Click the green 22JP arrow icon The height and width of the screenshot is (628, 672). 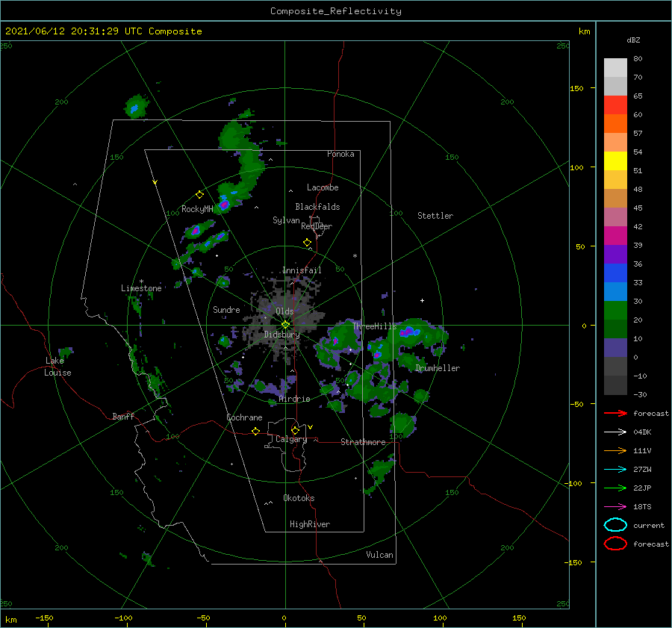coord(615,488)
